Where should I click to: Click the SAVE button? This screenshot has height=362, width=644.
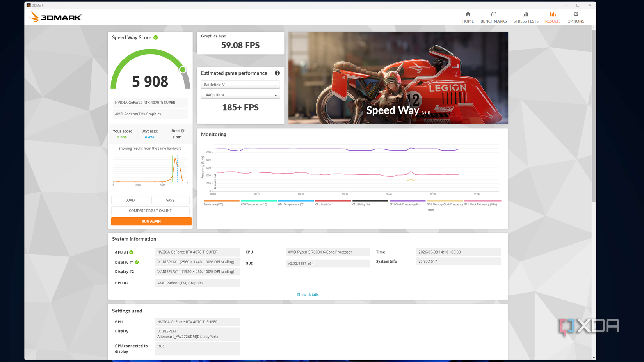(x=170, y=200)
